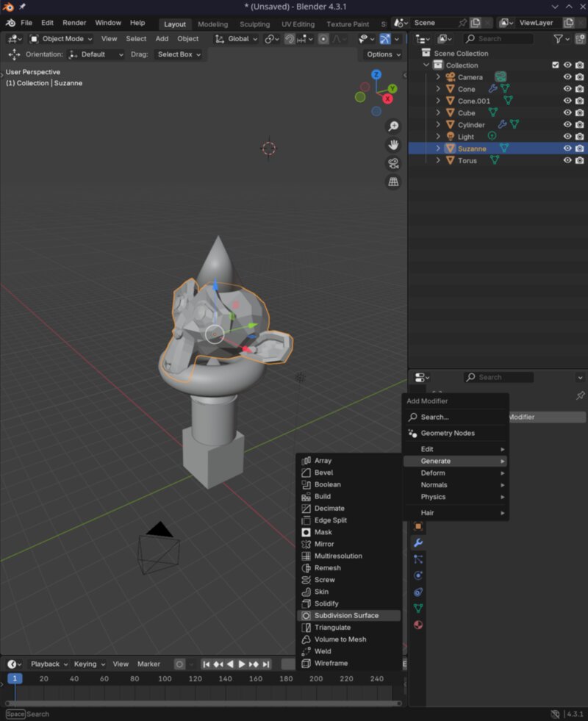Viewport: 588px width, 721px height.
Task: Open the Object Mode dropdown
Action: click(x=61, y=39)
